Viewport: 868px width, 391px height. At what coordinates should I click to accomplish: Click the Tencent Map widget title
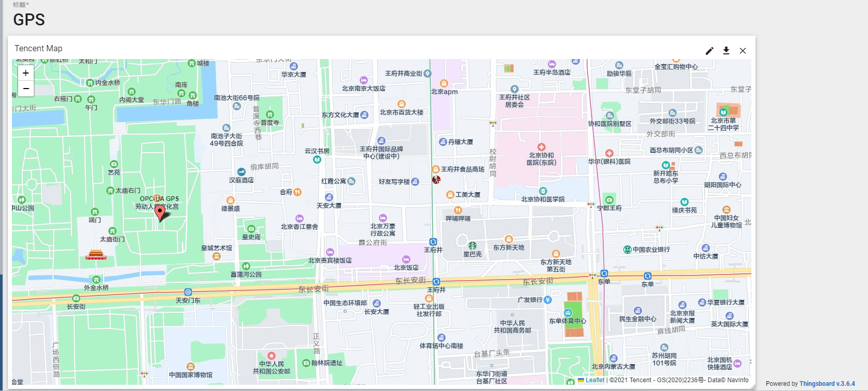point(38,48)
